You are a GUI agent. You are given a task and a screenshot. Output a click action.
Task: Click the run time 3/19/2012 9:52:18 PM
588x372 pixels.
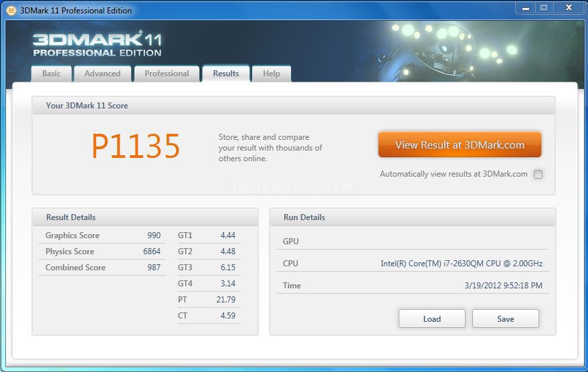(503, 286)
